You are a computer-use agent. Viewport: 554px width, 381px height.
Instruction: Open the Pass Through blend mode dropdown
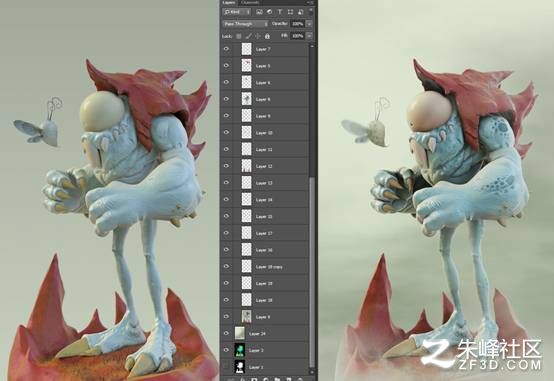coord(246,24)
